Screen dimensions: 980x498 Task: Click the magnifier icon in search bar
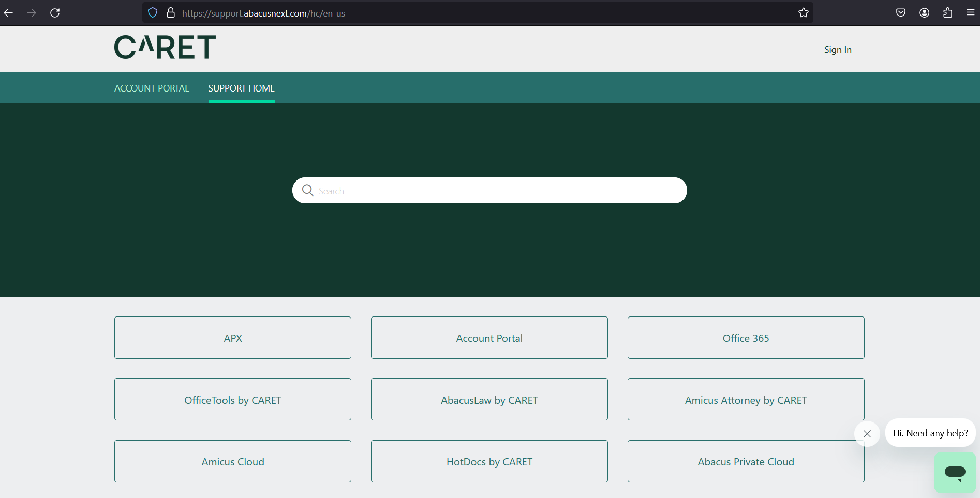[308, 190]
